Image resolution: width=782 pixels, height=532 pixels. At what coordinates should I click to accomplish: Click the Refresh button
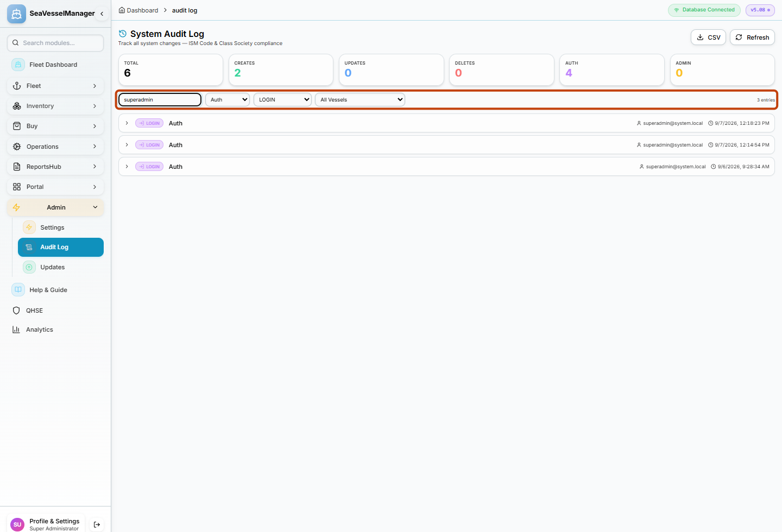pos(752,37)
